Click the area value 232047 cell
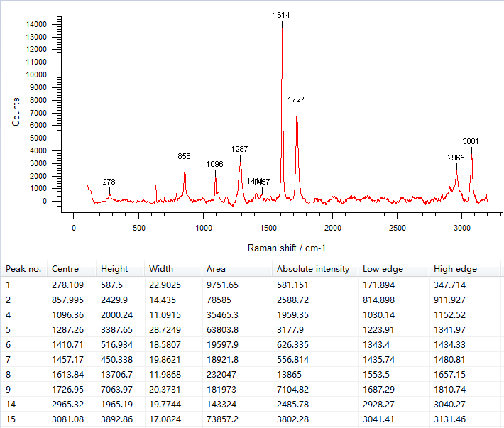The image size is (504, 428). pyautogui.click(x=220, y=373)
